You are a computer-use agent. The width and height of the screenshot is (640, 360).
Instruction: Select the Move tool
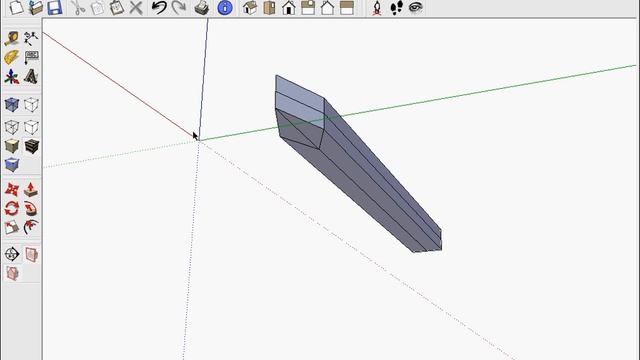(x=12, y=190)
